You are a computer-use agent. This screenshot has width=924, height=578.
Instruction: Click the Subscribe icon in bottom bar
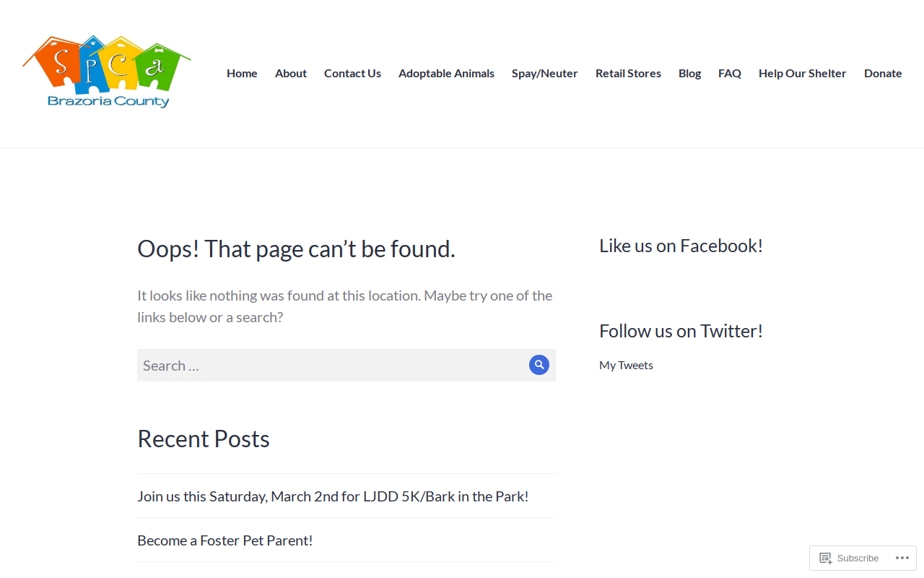(x=826, y=558)
